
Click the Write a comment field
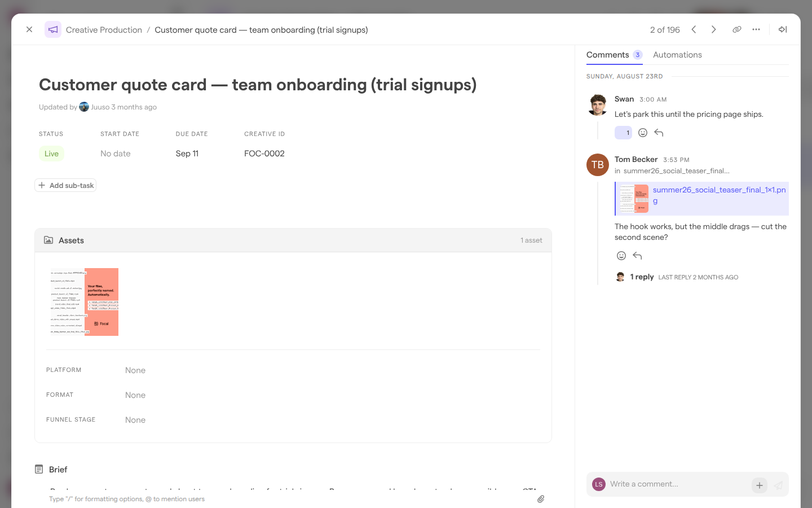(678, 484)
